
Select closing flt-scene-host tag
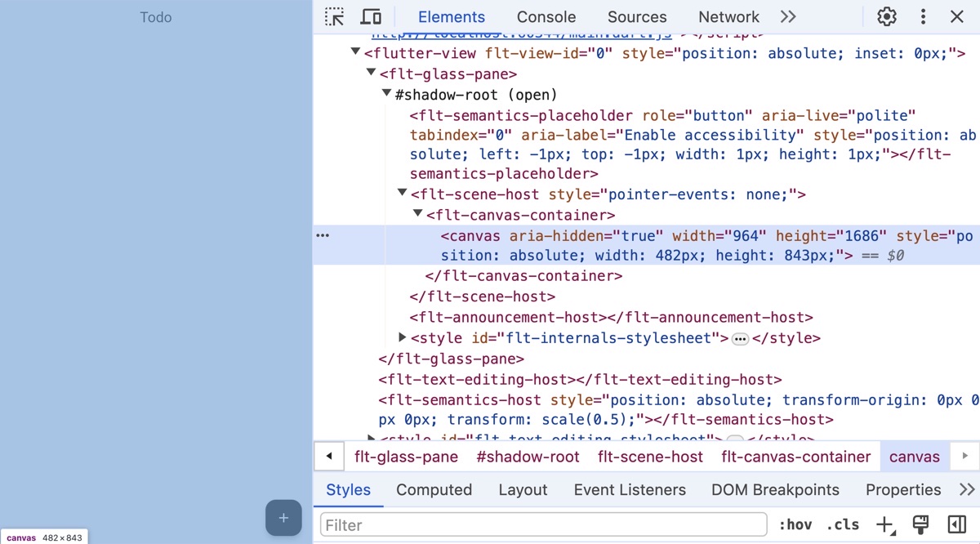tap(483, 297)
